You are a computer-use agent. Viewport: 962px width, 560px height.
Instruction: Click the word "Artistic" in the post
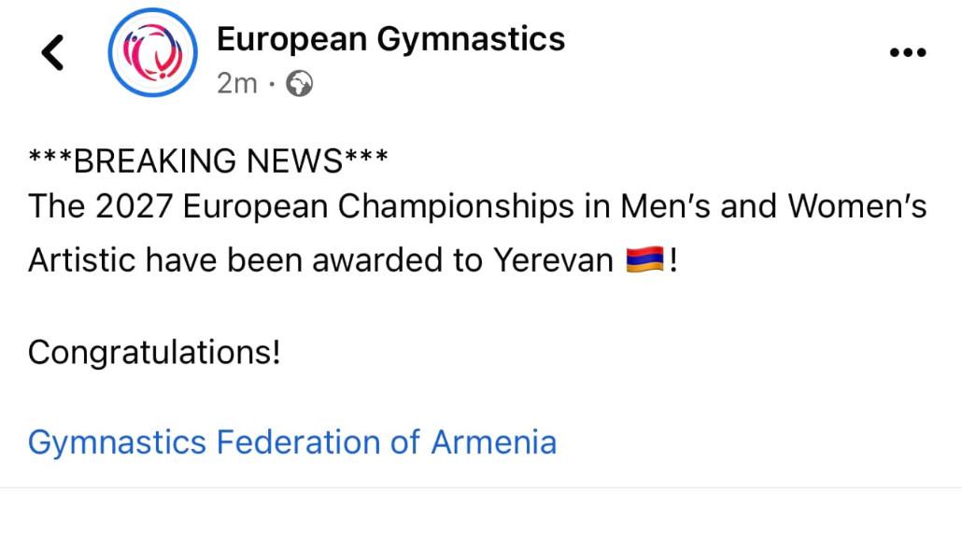pyautogui.click(x=84, y=260)
